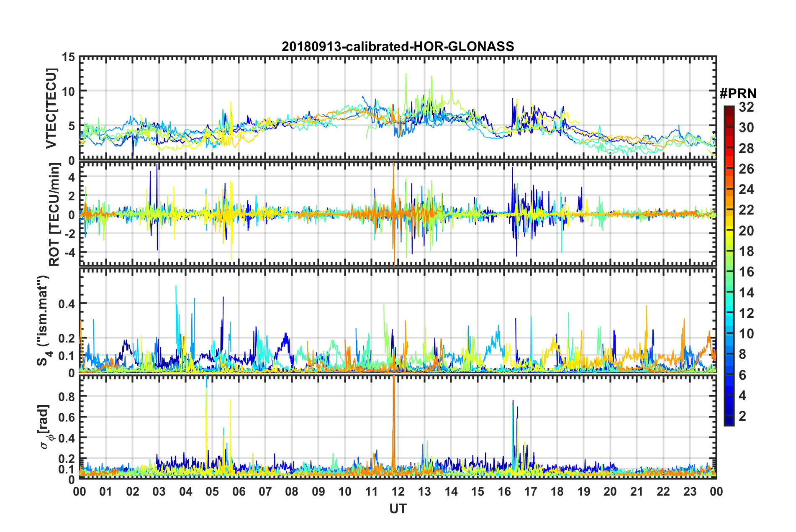Select the "0.6" tick on the sigma-phi axis

coord(67,417)
